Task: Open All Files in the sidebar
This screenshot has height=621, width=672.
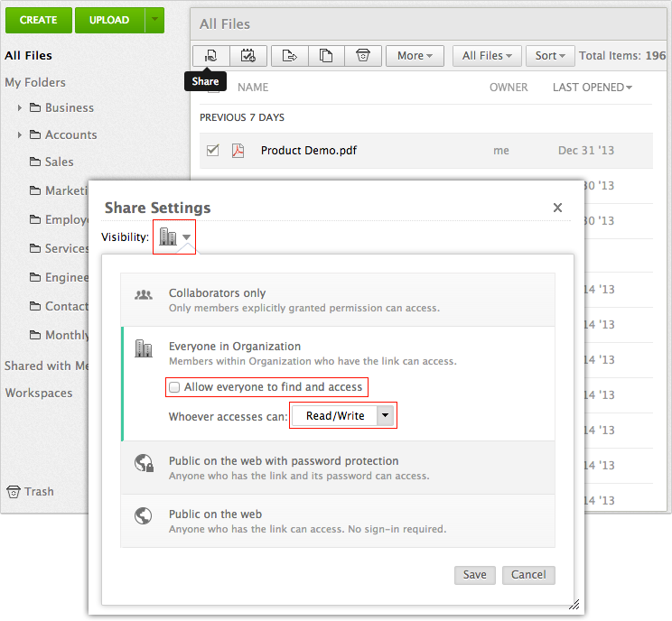Action: click(28, 56)
